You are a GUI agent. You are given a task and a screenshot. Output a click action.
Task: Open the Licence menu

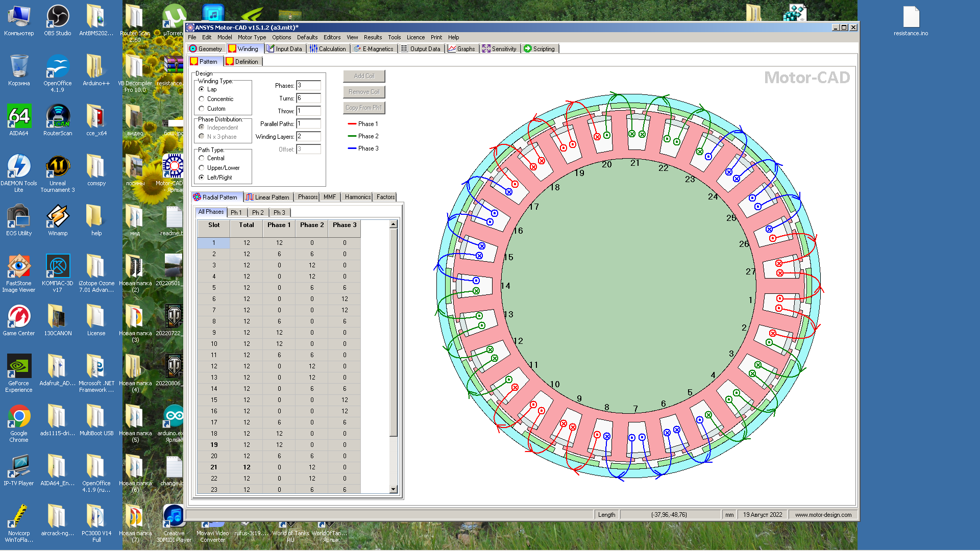415,37
